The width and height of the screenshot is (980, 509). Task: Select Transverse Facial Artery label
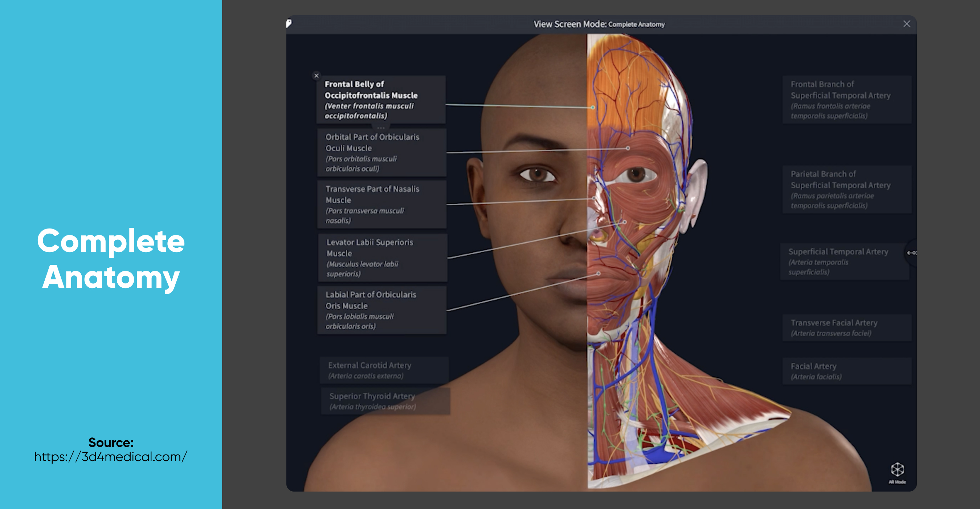(x=847, y=327)
